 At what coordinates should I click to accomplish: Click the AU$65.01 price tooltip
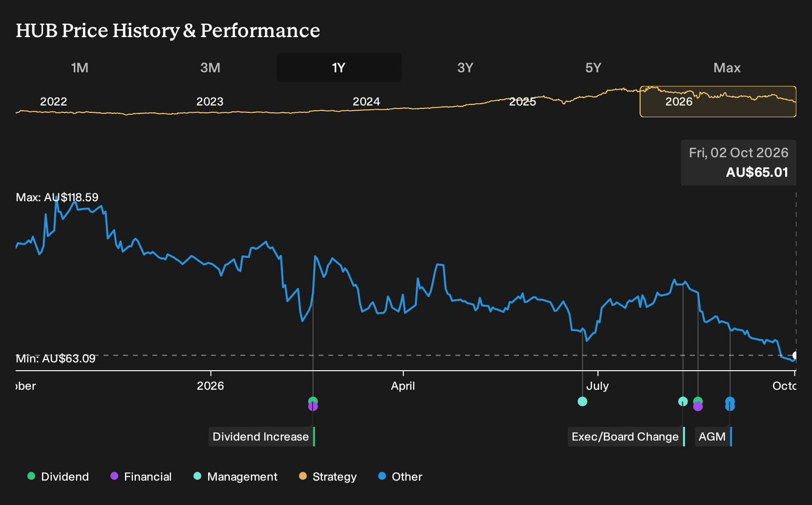click(738, 163)
